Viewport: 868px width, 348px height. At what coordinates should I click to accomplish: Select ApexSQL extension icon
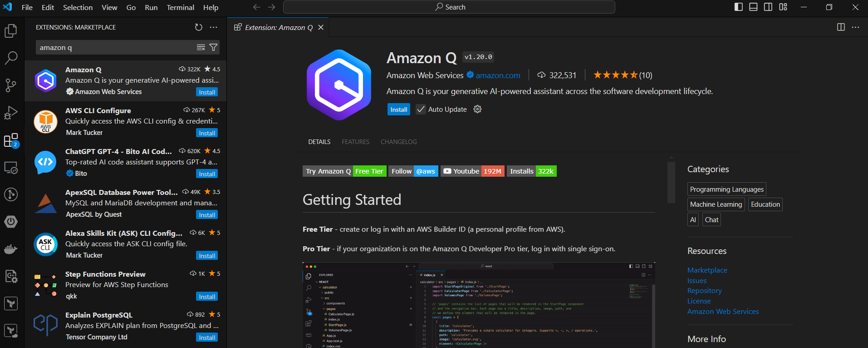(x=46, y=203)
